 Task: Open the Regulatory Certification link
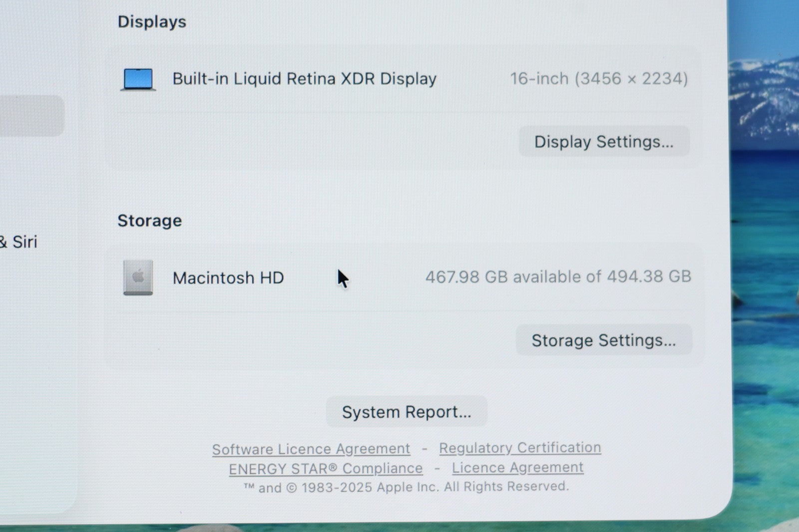[x=520, y=448]
